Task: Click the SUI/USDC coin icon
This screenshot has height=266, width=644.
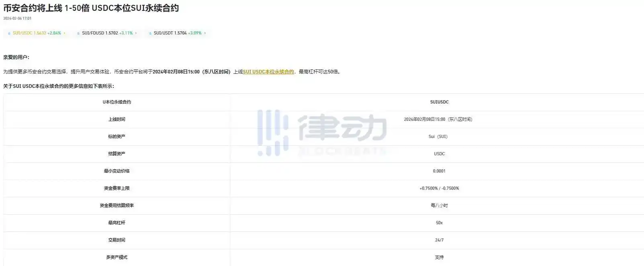Action: click(x=9, y=33)
